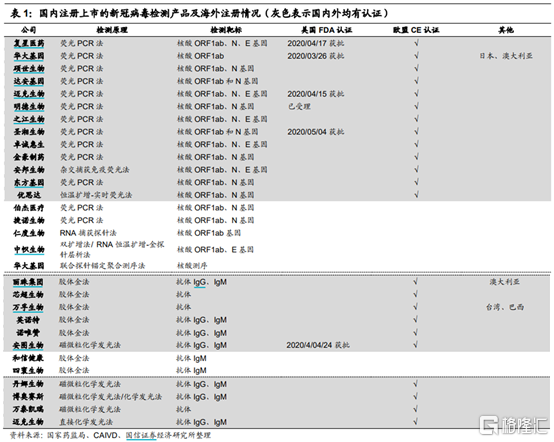Select the 英诺特 company name
Viewport: 554px width, 442px height.
(x=28, y=320)
